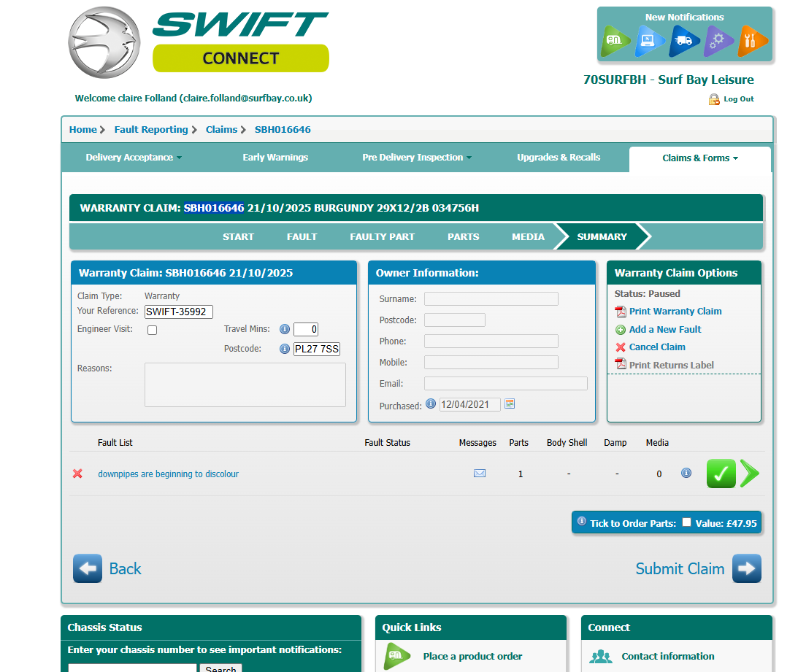
Task: Click the PDF icon beside Print Warranty Claim
Action: (x=621, y=312)
